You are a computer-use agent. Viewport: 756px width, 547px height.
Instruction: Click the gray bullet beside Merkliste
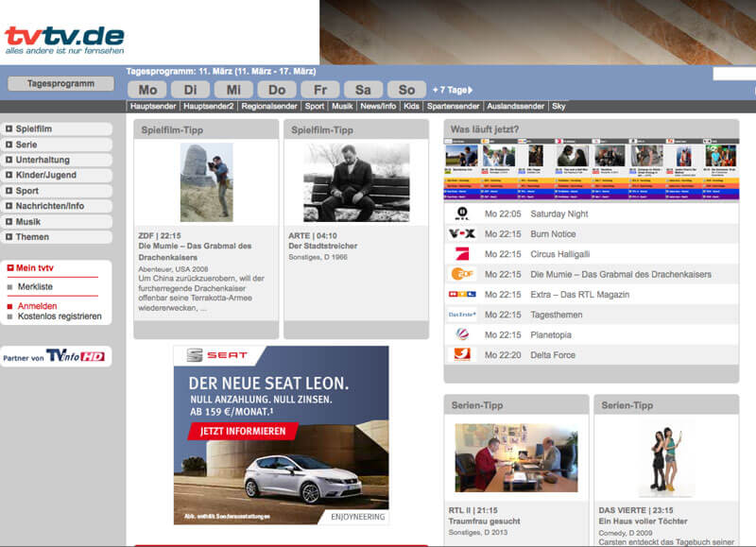[9, 287]
